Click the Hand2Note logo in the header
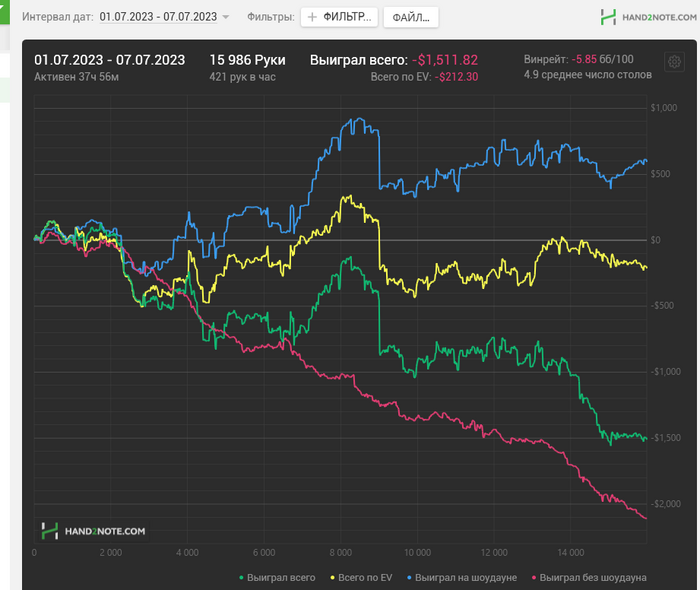 click(x=648, y=17)
